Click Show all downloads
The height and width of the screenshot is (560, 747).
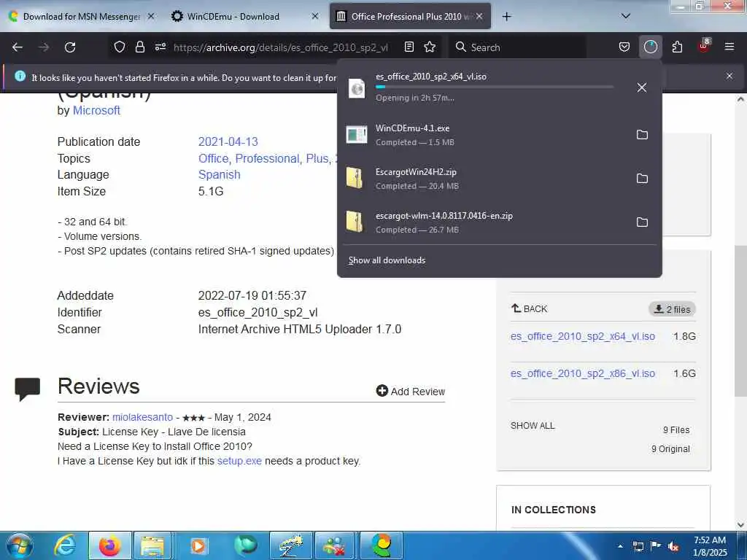tap(387, 260)
